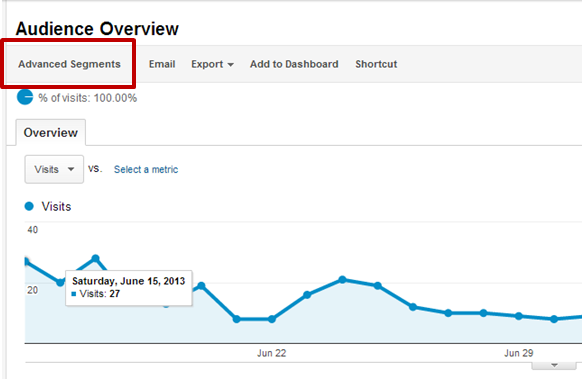Open the Export dropdown menu
This screenshot has height=379, width=582.
[212, 64]
